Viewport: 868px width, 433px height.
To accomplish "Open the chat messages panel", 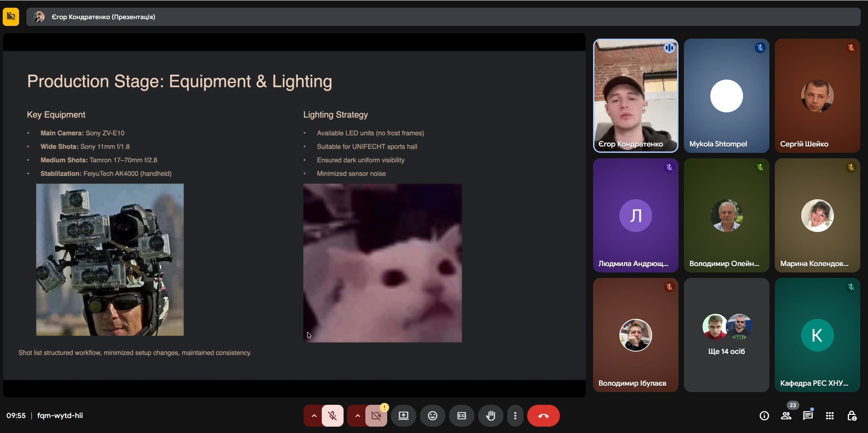I will click(808, 416).
